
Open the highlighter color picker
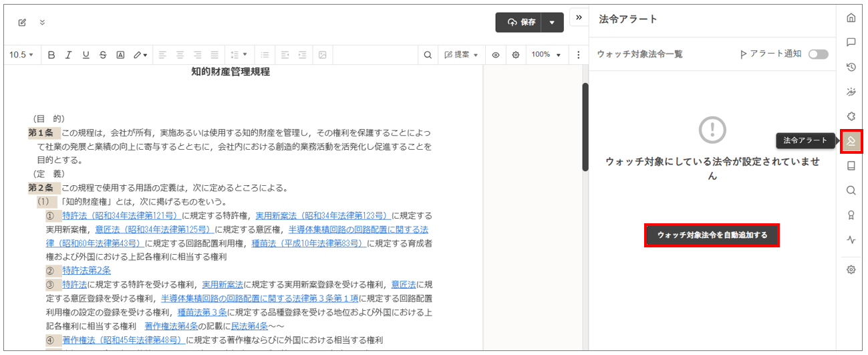coord(140,55)
